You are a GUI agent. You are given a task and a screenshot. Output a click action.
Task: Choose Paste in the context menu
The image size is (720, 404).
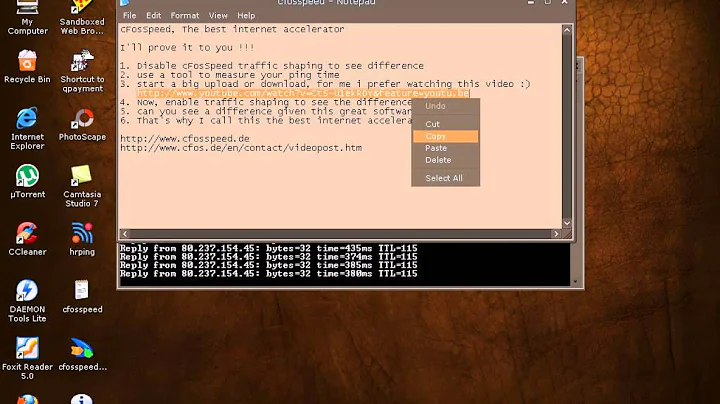[x=445, y=148]
